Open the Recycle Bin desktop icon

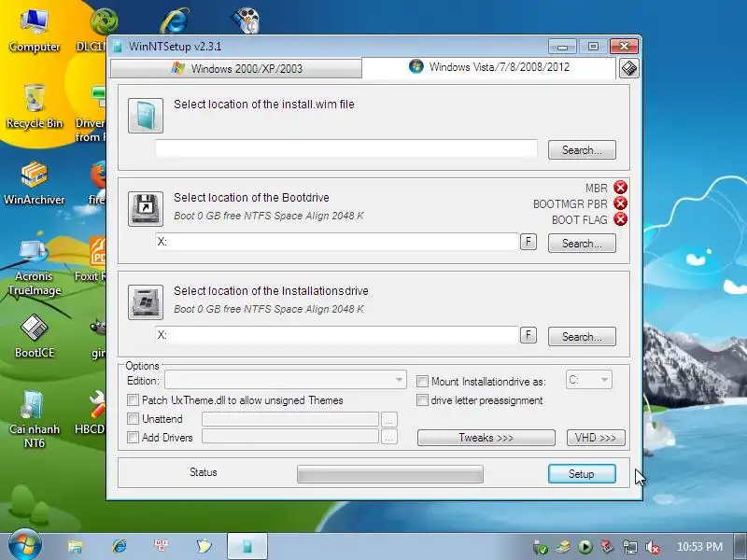click(x=35, y=106)
